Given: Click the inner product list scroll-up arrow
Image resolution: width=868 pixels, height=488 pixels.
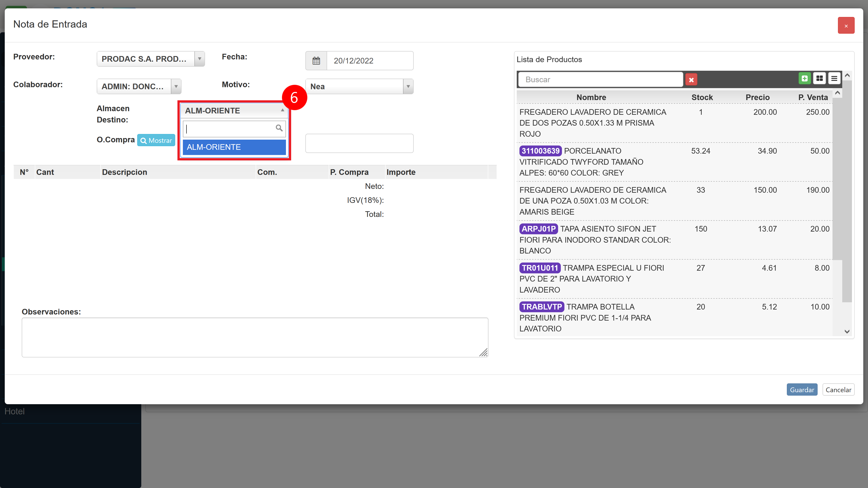Looking at the screenshot, I should [x=837, y=93].
